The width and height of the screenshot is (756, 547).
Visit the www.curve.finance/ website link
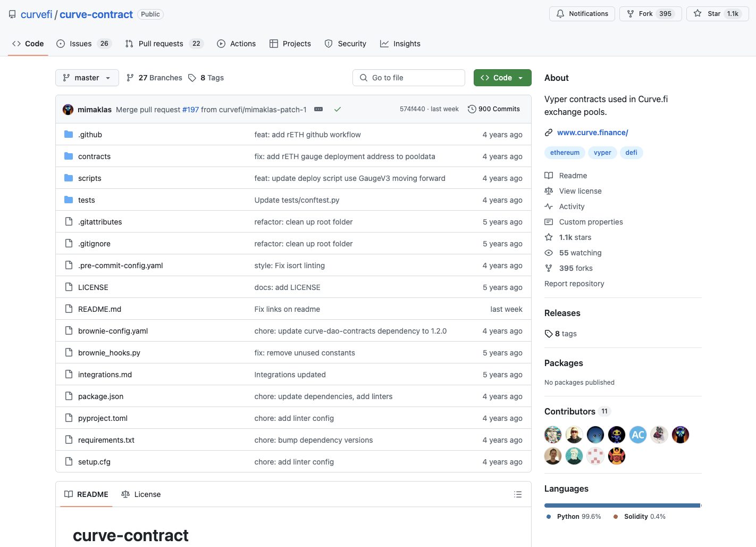coord(592,132)
